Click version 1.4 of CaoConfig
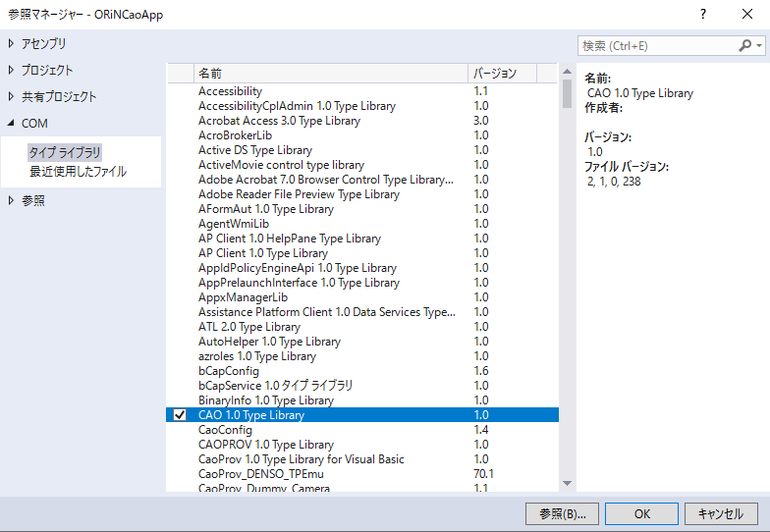The image size is (770, 532). click(x=481, y=430)
